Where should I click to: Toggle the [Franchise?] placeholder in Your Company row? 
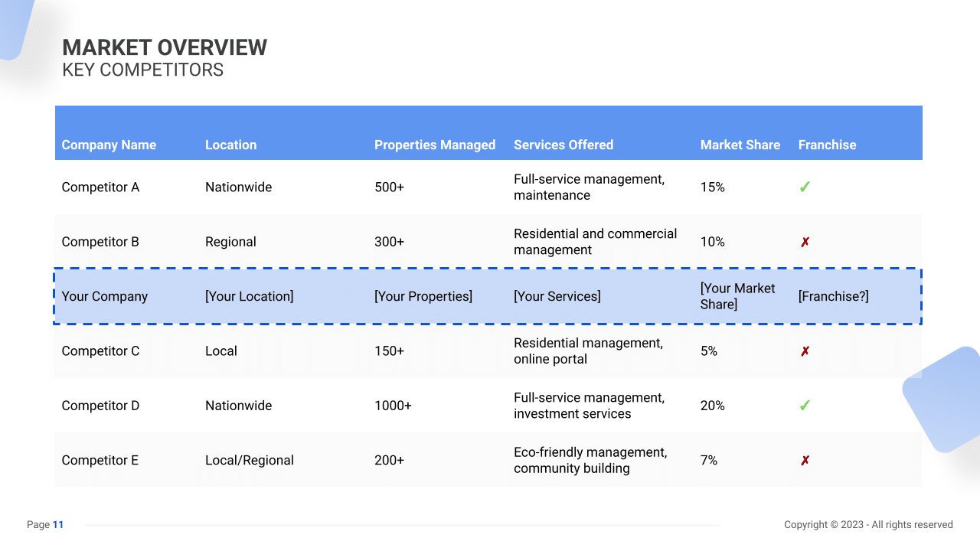pyautogui.click(x=833, y=296)
